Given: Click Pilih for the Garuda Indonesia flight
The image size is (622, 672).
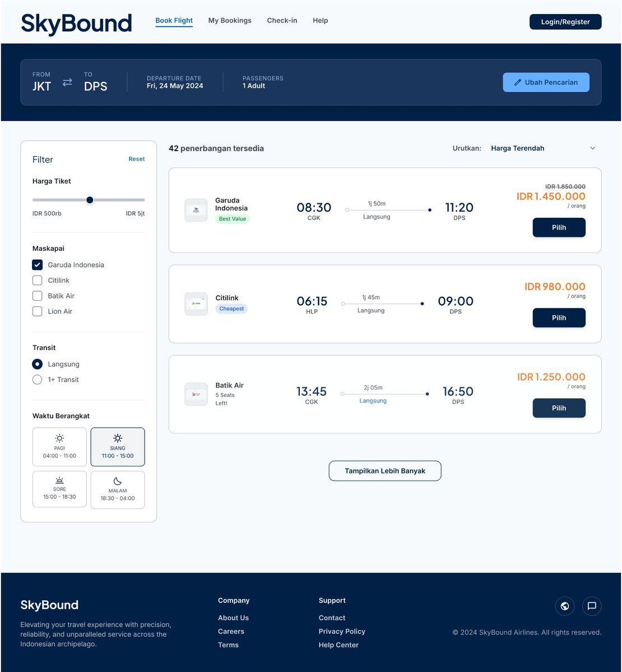Looking at the screenshot, I should coord(559,227).
